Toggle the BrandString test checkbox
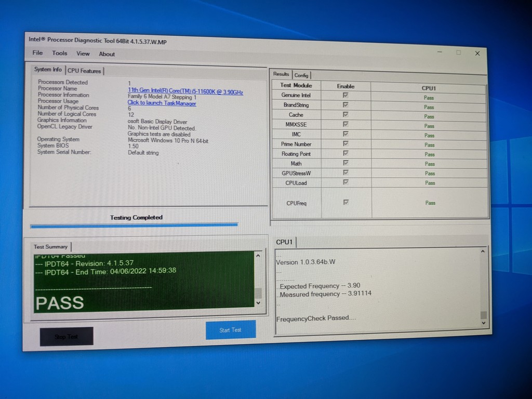The height and width of the screenshot is (399, 532). (x=345, y=105)
